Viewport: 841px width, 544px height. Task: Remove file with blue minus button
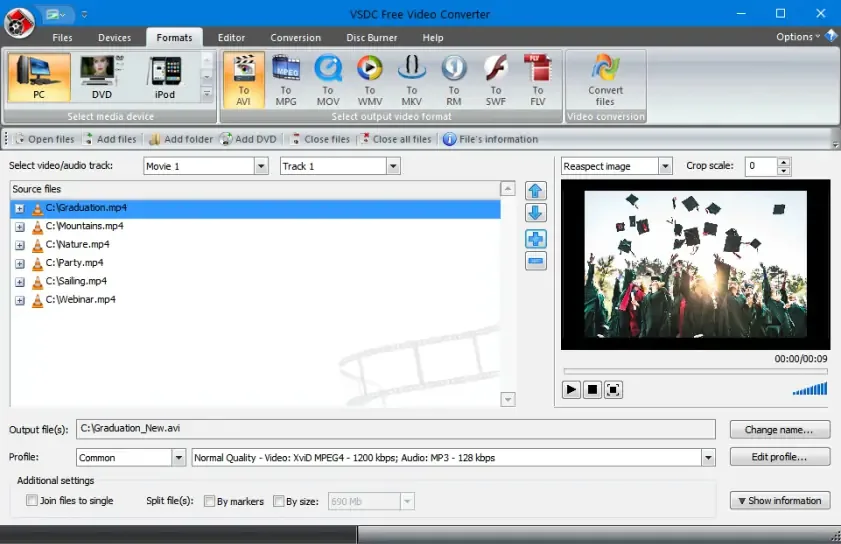[x=535, y=261]
